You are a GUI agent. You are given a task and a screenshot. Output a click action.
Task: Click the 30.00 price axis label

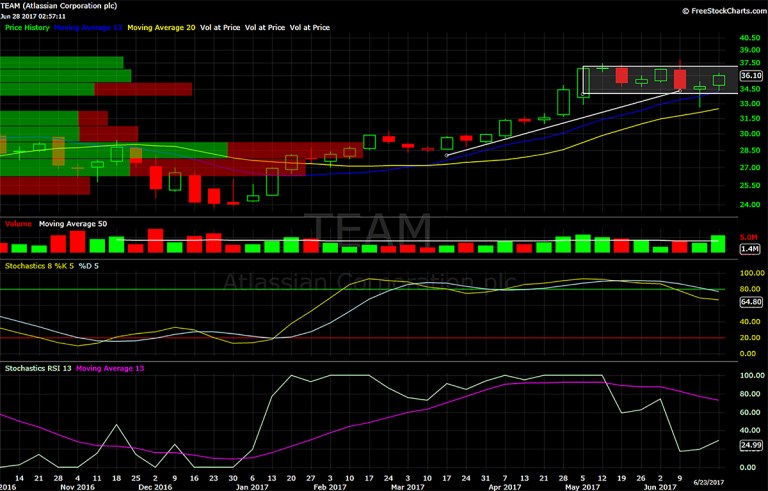(750, 134)
